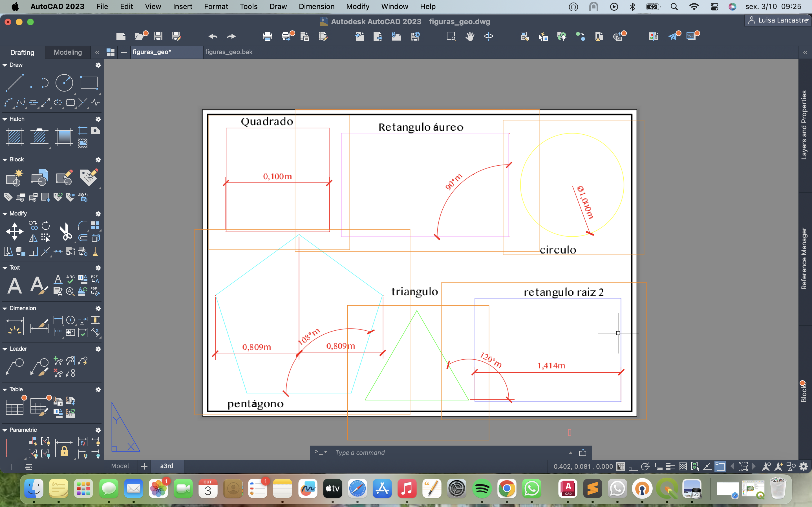Collapse the Hatch panel section
Image resolution: width=812 pixels, height=507 pixels.
point(5,119)
